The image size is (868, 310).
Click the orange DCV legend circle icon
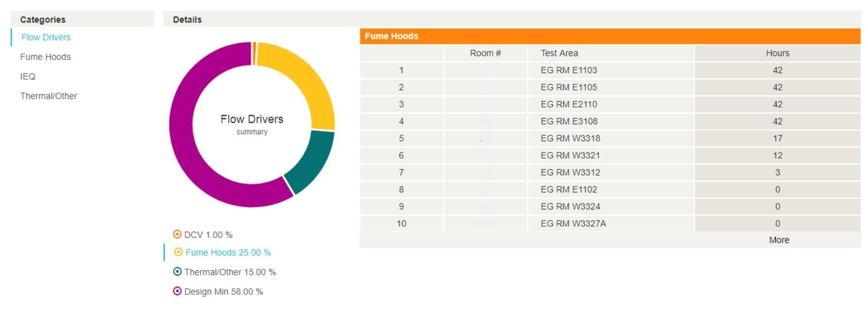click(177, 234)
